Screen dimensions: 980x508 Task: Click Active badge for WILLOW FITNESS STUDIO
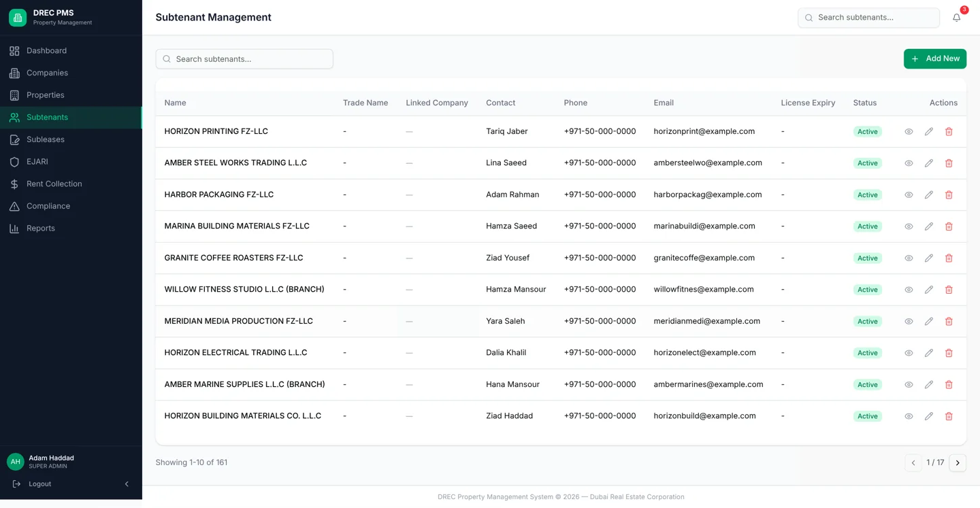[868, 290]
